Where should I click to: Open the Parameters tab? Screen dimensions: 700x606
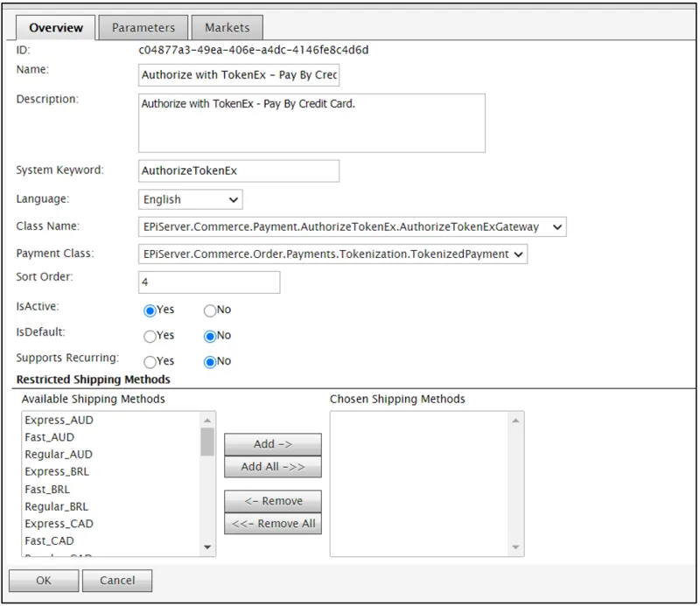(143, 28)
